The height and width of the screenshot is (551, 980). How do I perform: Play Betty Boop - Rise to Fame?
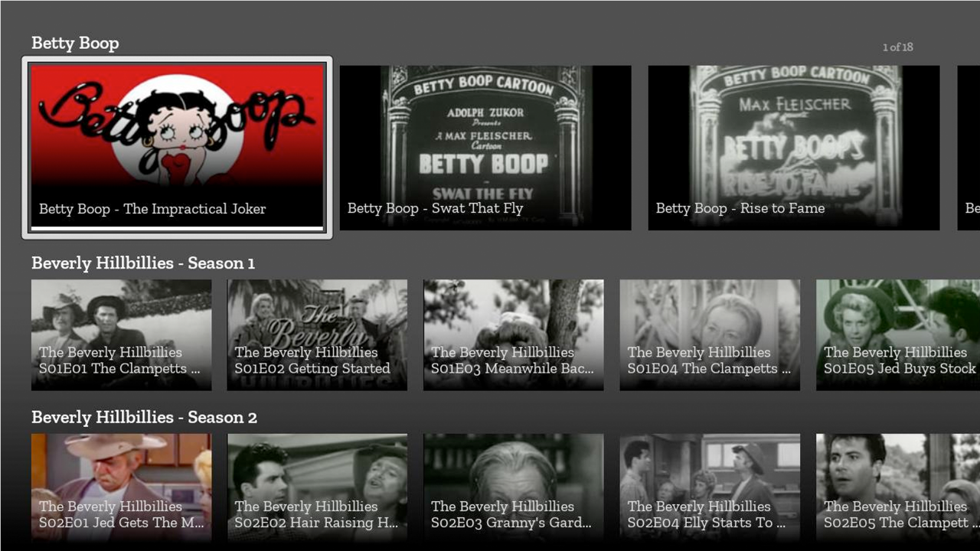tap(794, 148)
